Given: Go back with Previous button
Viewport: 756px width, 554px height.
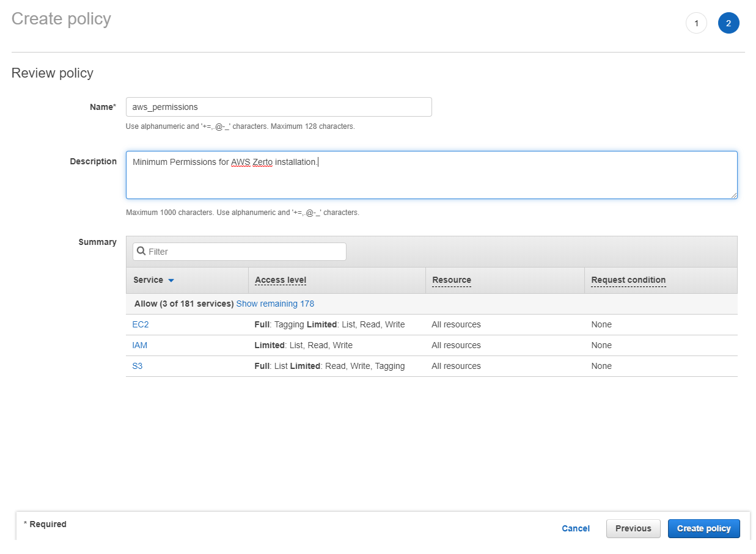Looking at the screenshot, I should coord(633,528).
